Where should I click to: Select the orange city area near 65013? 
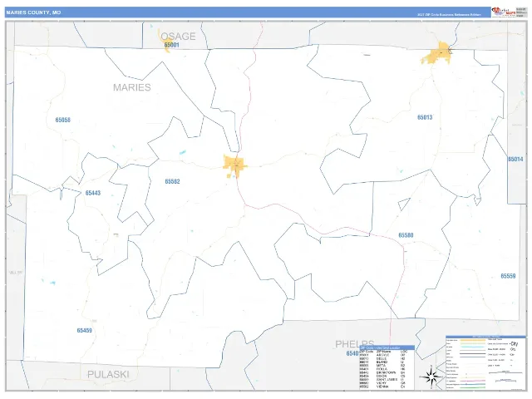click(438, 53)
